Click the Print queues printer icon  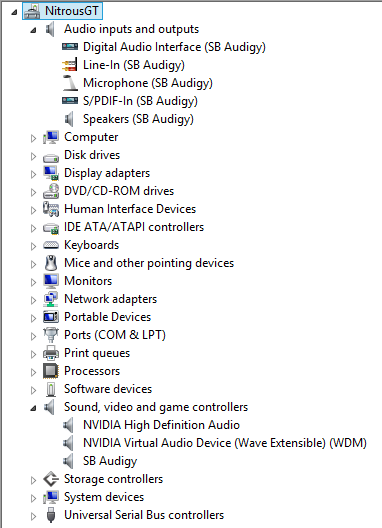point(51,353)
